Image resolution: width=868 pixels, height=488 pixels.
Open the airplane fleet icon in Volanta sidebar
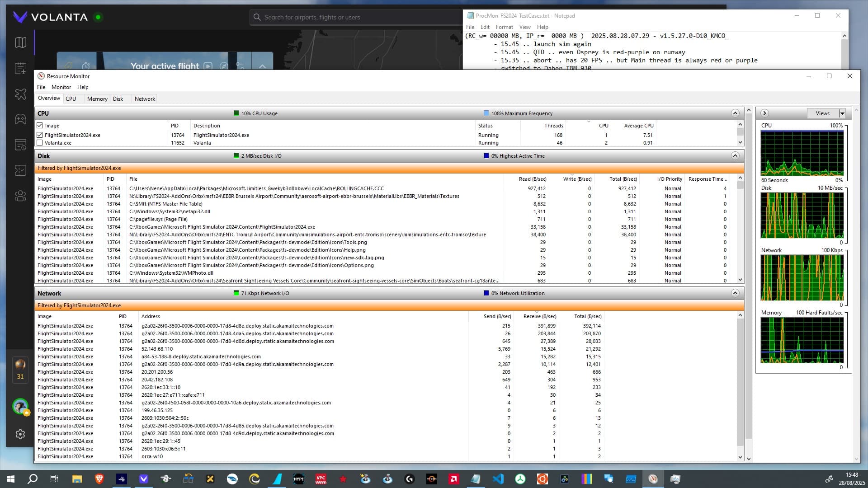(20, 94)
